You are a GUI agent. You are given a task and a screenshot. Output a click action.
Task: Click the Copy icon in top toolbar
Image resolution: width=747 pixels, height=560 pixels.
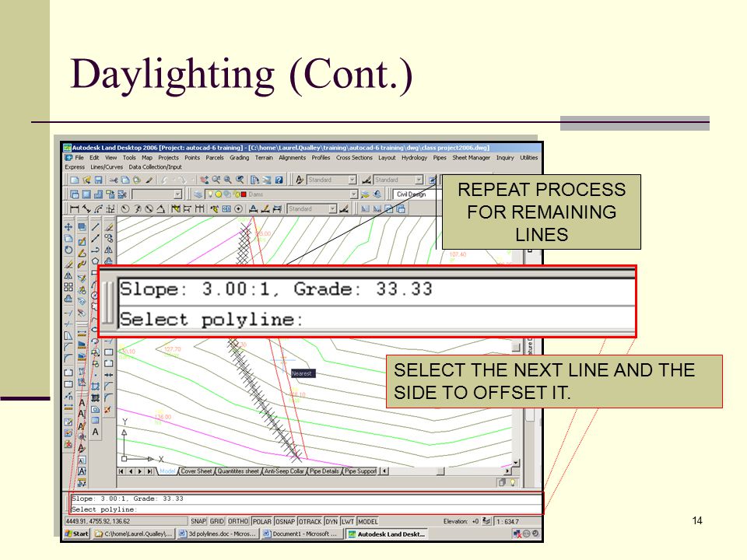124,180
